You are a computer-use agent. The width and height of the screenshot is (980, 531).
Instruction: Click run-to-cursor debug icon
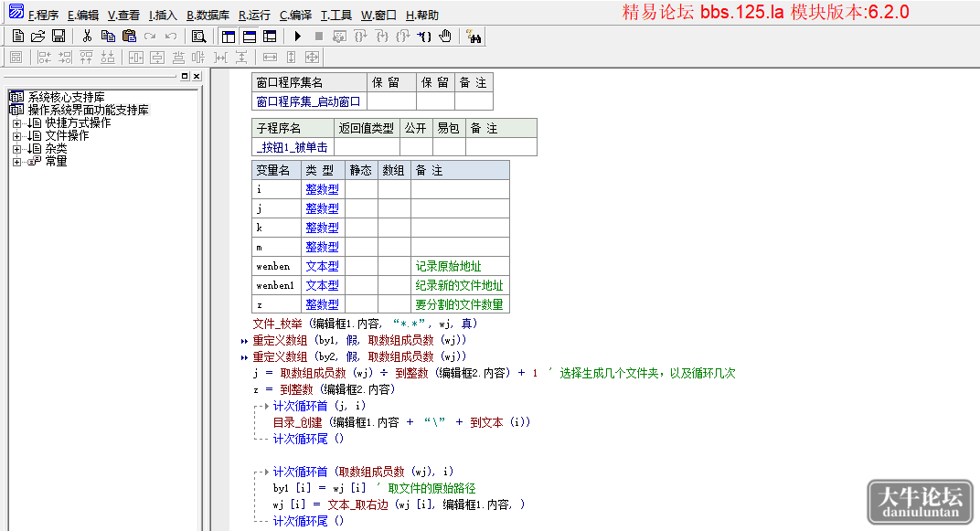(x=424, y=37)
